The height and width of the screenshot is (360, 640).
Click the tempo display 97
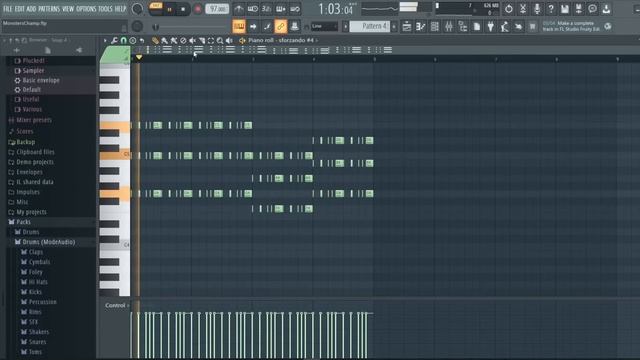tap(217, 9)
